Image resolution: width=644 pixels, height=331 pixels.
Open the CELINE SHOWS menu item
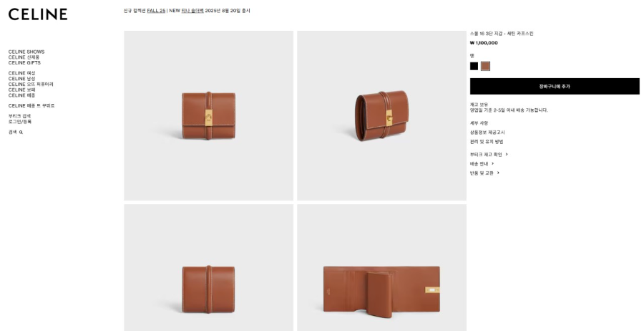click(26, 52)
